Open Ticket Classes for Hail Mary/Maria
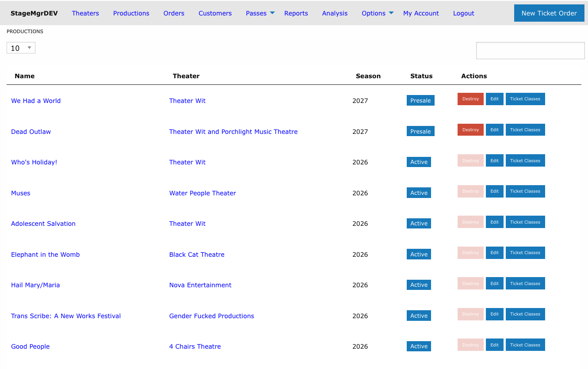Viewport: 588px width, 369px height. [525, 283]
